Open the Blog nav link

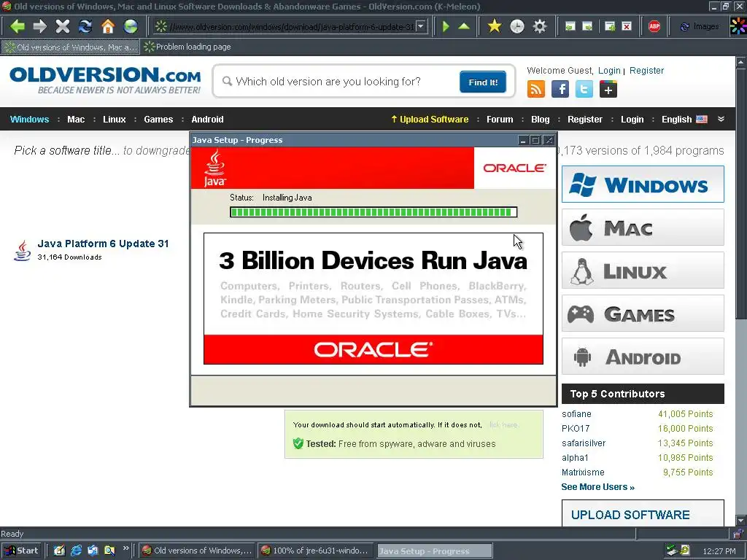point(541,119)
